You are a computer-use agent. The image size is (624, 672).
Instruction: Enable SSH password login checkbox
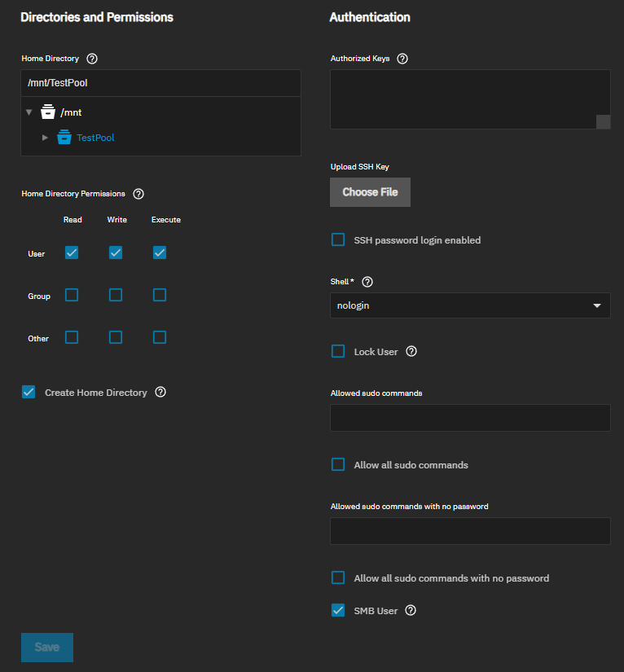pyautogui.click(x=338, y=239)
